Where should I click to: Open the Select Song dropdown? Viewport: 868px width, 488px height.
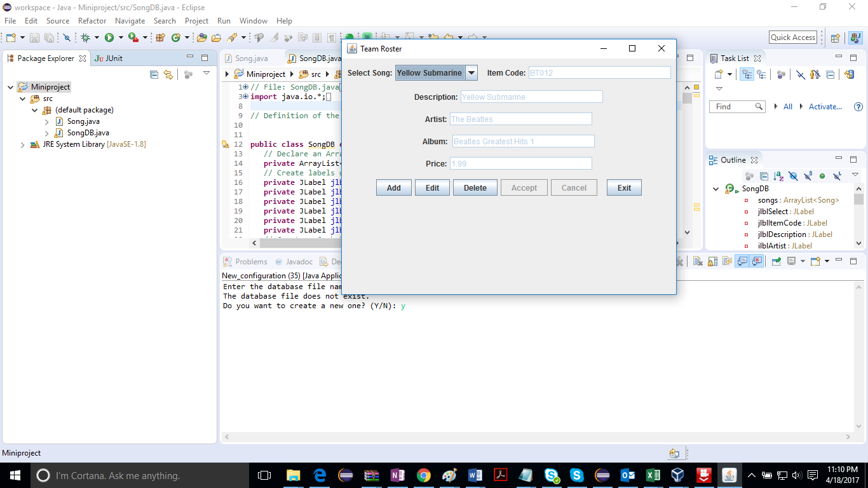(x=471, y=73)
